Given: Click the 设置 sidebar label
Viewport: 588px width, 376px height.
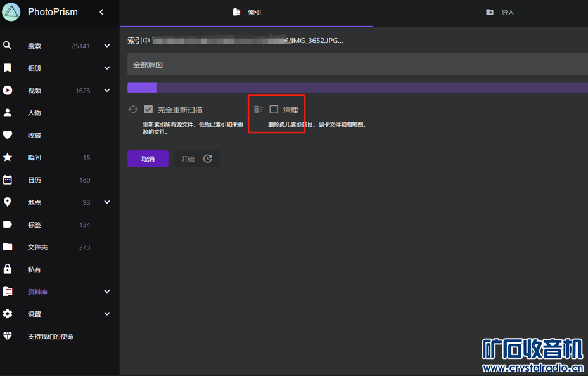Looking at the screenshot, I should (34, 314).
